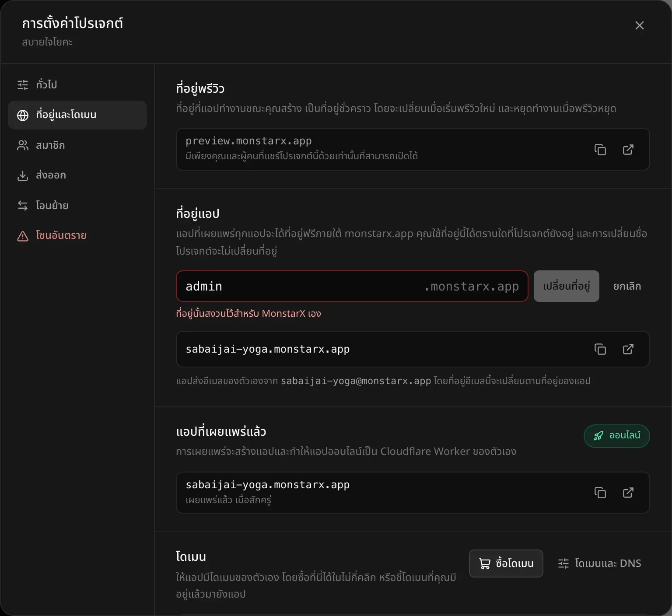
Task: Open preview.monstarx.app in a new tab
Action: click(628, 150)
